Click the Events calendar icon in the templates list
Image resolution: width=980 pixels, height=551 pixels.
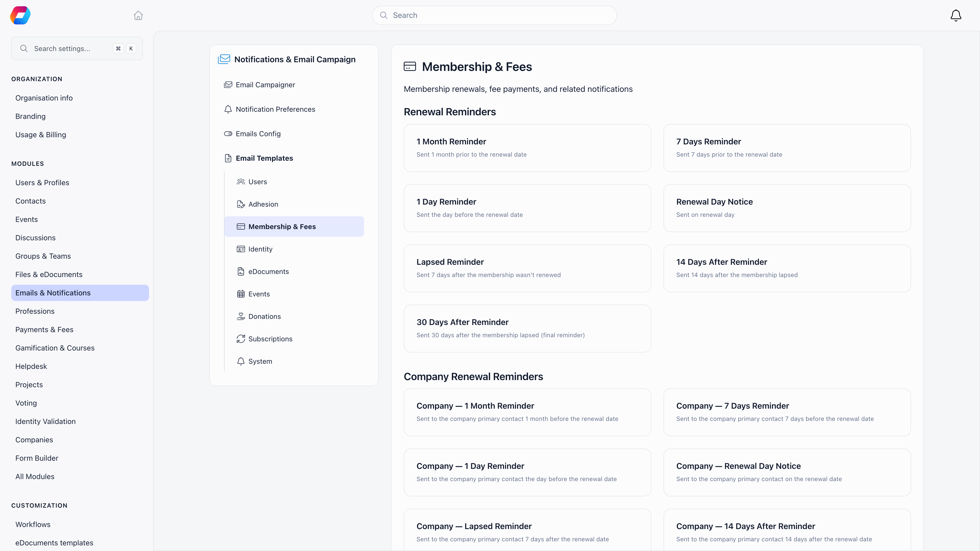pos(240,294)
